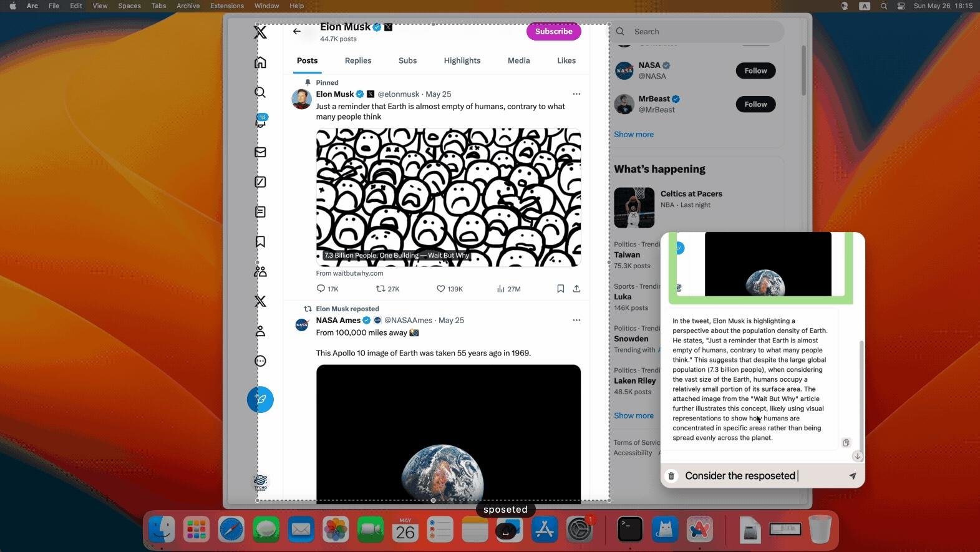Switch to the Subs tab
Image resolution: width=980 pixels, height=552 pixels.
407,61
